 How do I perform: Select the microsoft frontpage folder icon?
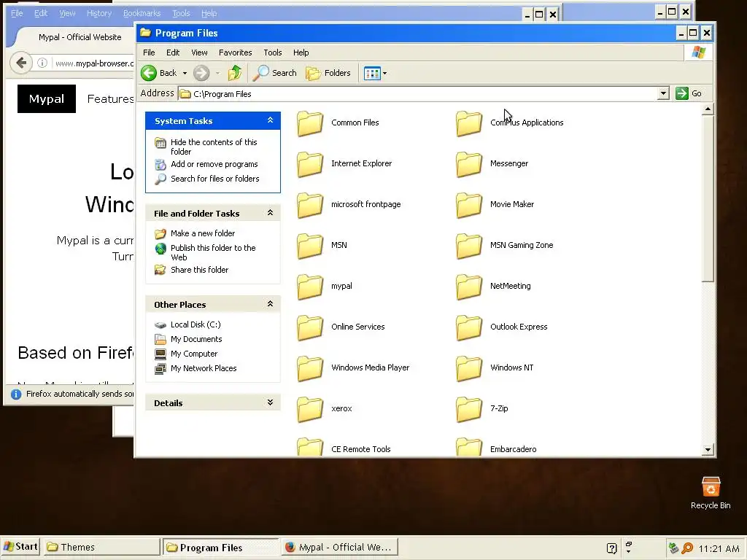(x=310, y=205)
